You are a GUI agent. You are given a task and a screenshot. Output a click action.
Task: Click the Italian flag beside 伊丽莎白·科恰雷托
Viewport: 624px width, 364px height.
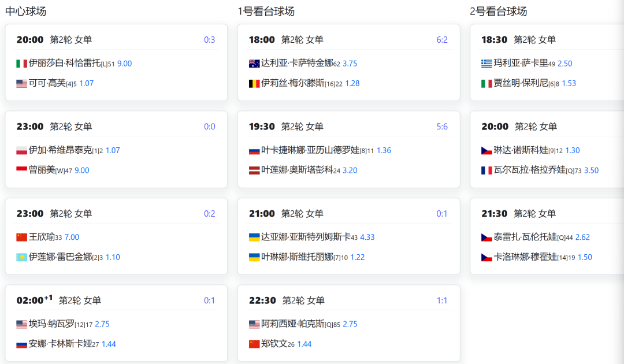coord(22,64)
